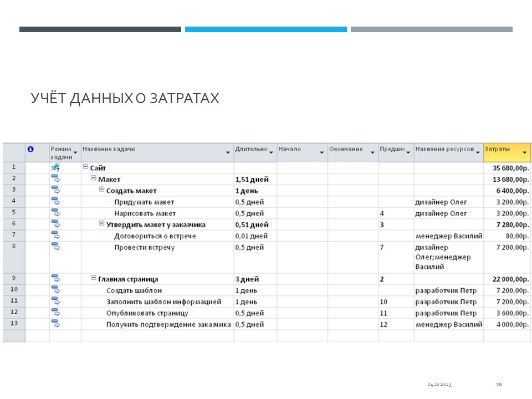Click the task mode icon for Создать макет
The width and height of the screenshot is (532, 399).
click(55, 190)
